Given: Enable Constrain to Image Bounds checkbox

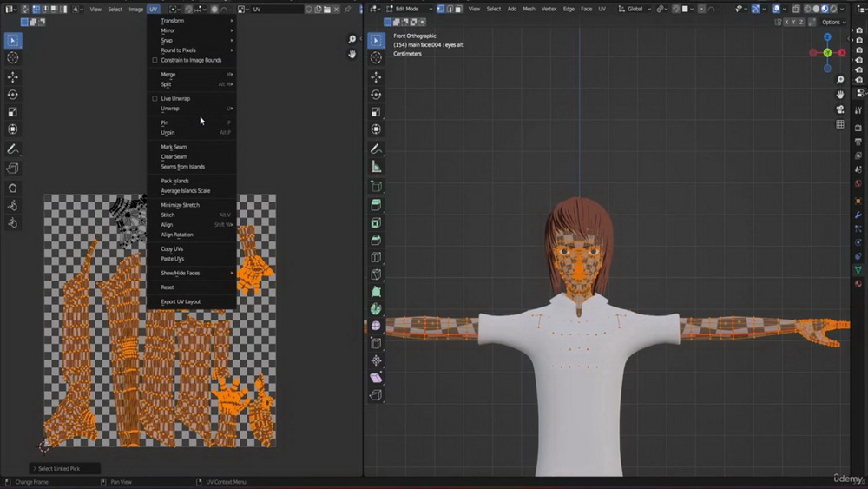Looking at the screenshot, I should click(155, 60).
